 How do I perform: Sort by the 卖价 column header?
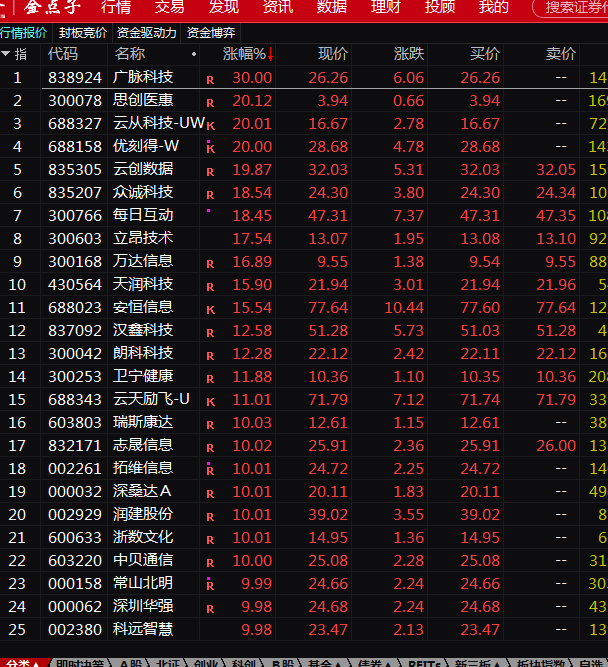click(561, 54)
